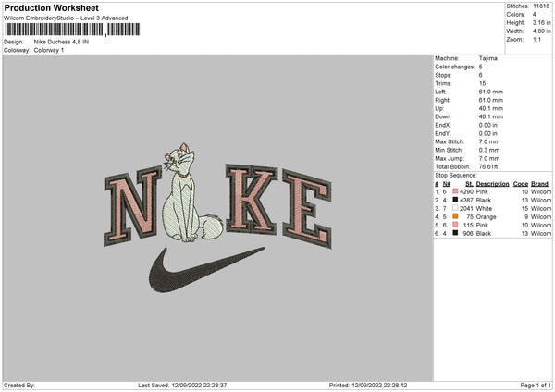The height and width of the screenshot is (392, 555).
Task: Click the 'Max Stitch:' label
Action: (450, 141)
